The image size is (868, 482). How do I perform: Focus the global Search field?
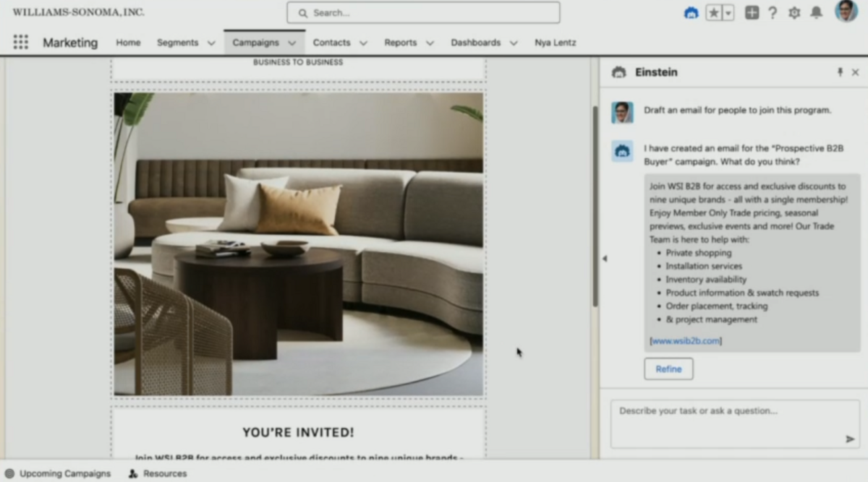click(x=423, y=12)
